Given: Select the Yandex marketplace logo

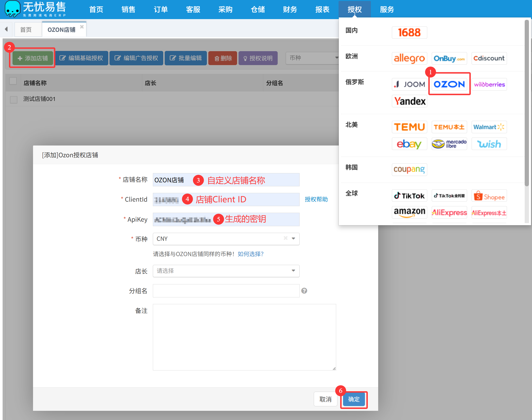Looking at the screenshot, I should tap(409, 101).
